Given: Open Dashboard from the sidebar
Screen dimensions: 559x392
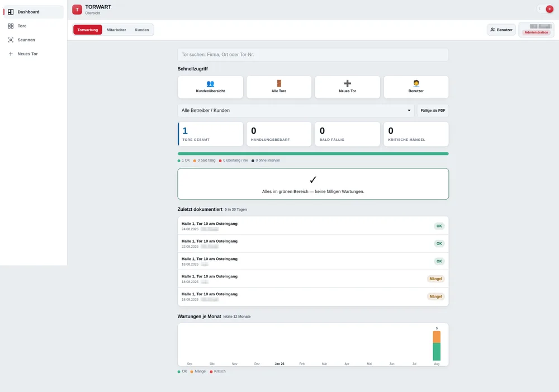Looking at the screenshot, I should point(33,12).
